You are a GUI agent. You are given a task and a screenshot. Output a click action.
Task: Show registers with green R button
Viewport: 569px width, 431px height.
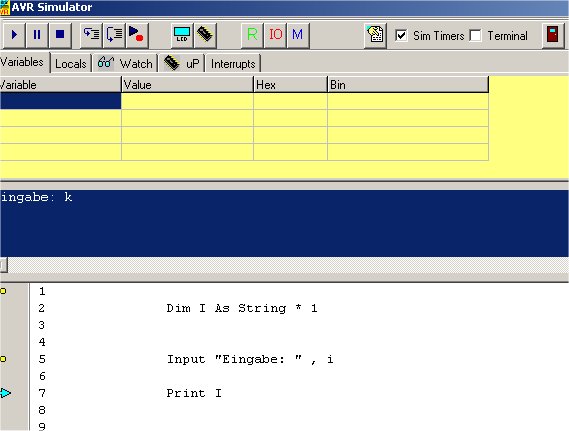coord(252,35)
